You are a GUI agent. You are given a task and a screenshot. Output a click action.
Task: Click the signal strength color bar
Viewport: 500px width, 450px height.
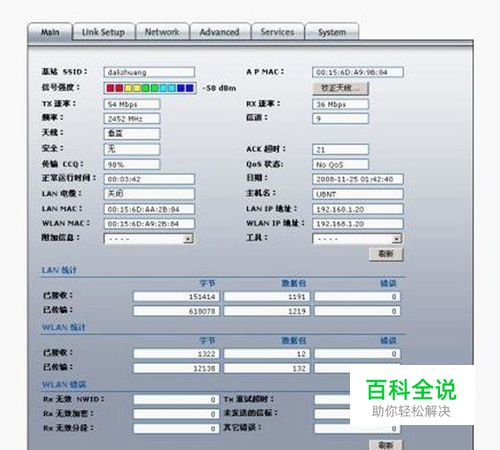(150, 88)
